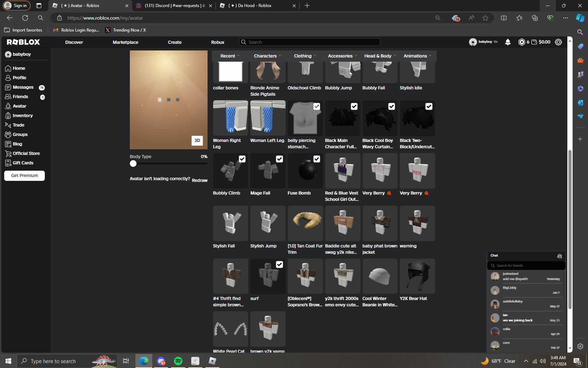
Task: Open the chat settings icon
Action: click(560, 256)
